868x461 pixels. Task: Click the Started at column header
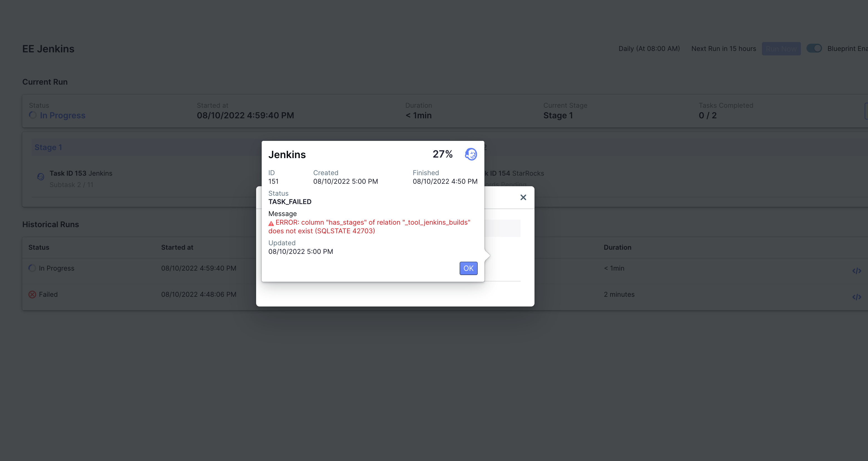(x=177, y=247)
